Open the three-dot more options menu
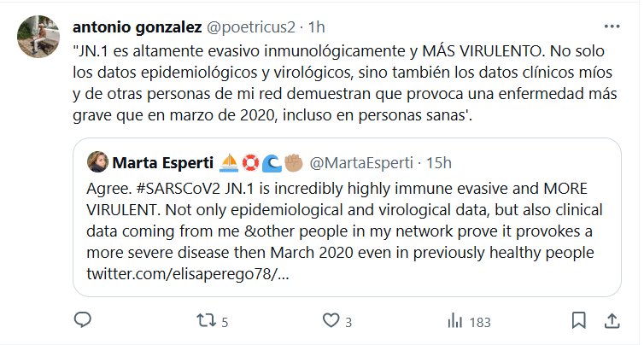 [612, 25]
